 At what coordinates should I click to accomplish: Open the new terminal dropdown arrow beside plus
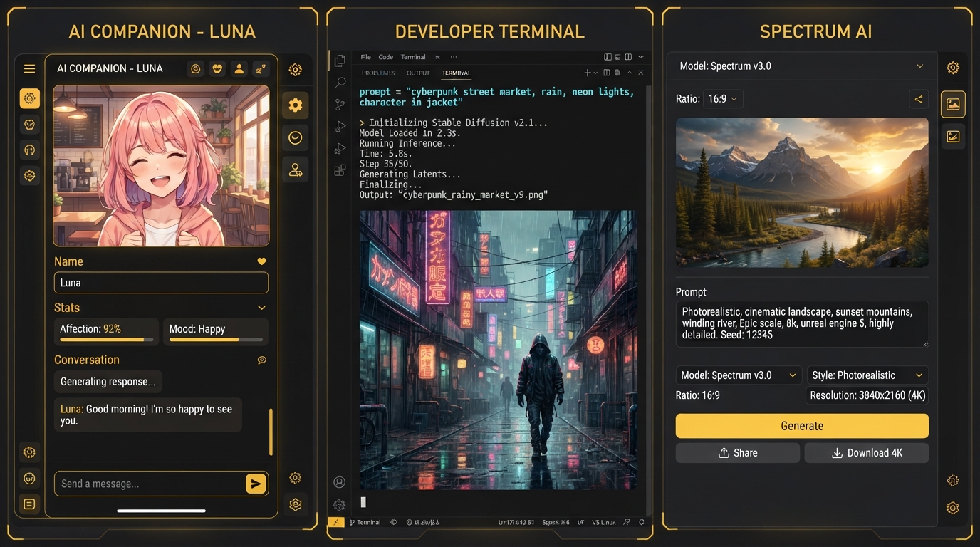[596, 73]
